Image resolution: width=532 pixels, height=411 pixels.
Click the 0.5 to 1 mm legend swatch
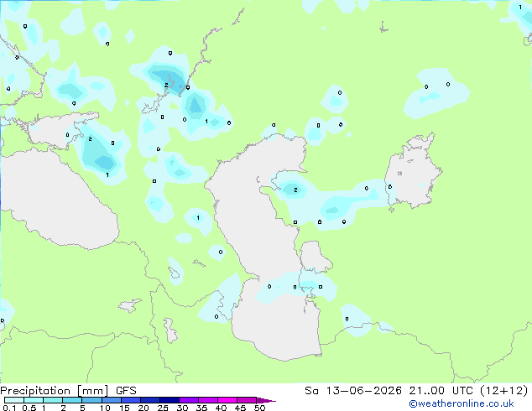coord(34,400)
